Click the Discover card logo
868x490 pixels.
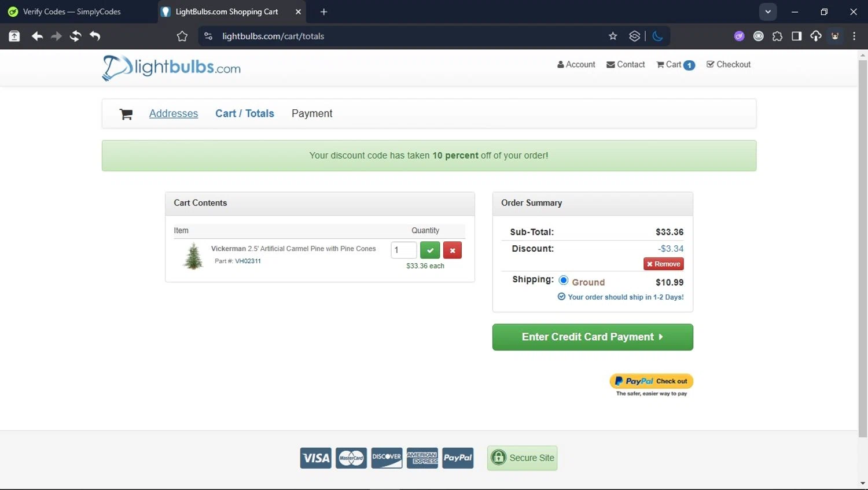coord(387,458)
